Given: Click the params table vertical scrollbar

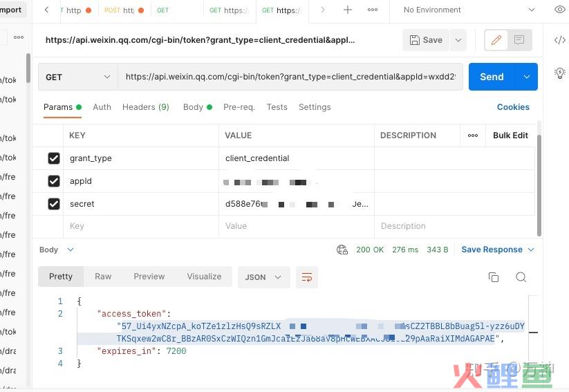Looking at the screenshot, I should [539, 185].
